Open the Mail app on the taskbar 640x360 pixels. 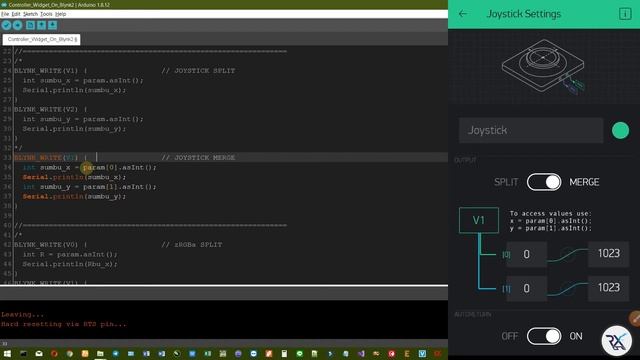[x=39, y=353]
